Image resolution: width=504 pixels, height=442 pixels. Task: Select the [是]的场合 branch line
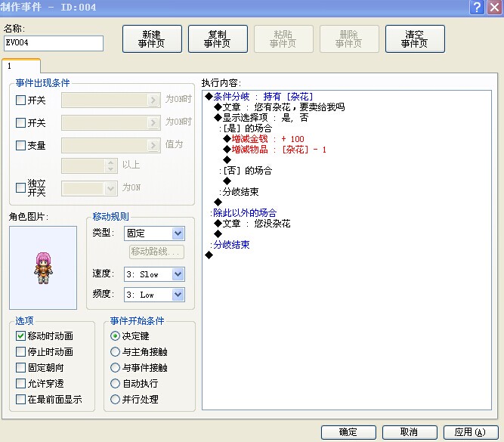click(246, 128)
